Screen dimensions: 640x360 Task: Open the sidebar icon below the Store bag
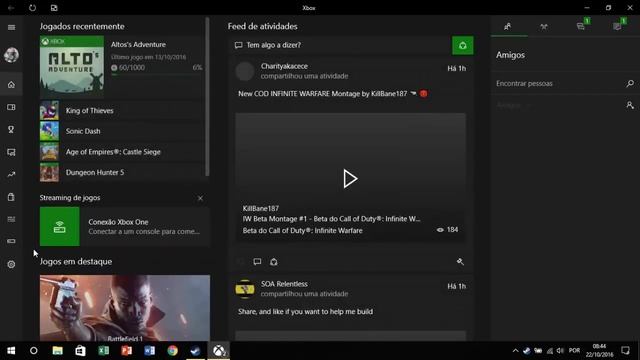tap(11, 219)
